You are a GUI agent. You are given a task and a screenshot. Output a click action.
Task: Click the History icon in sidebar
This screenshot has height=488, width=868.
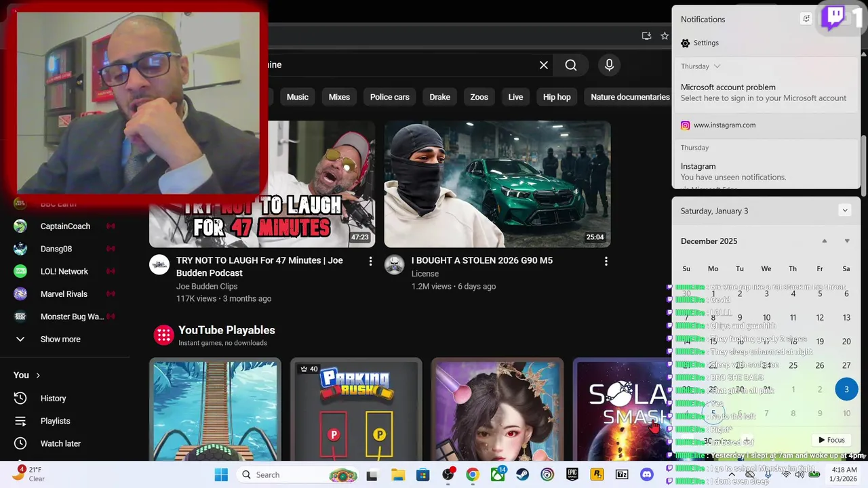point(20,398)
